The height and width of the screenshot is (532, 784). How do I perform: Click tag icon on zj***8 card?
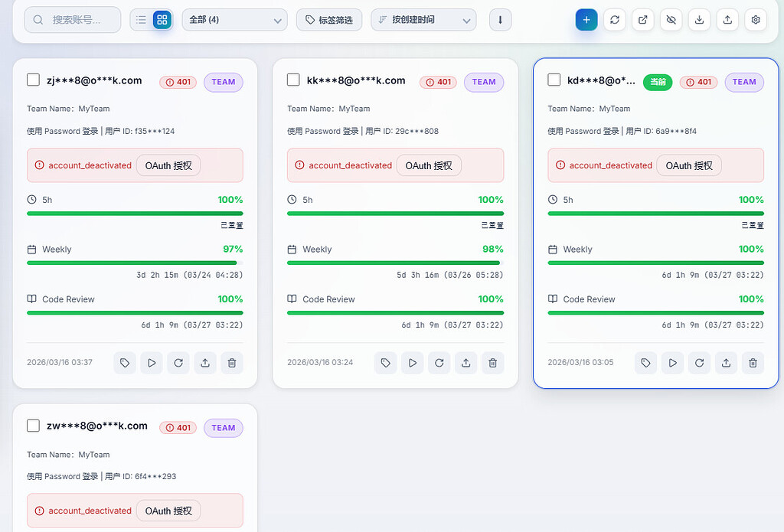click(125, 363)
